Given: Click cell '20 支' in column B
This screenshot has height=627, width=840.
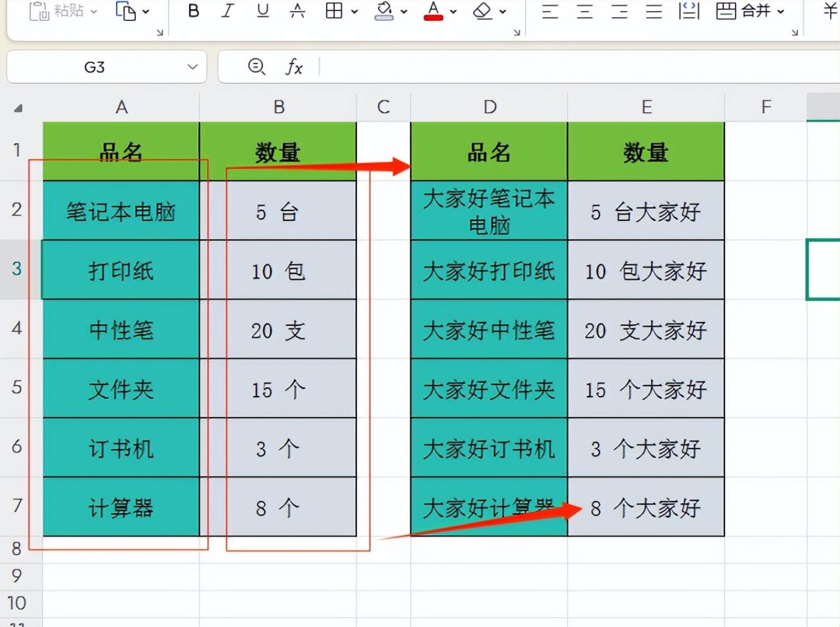Looking at the screenshot, I should [278, 329].
